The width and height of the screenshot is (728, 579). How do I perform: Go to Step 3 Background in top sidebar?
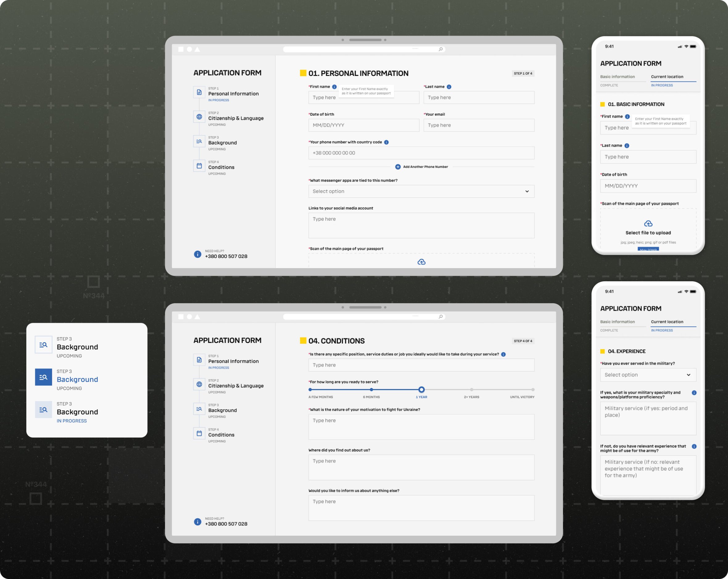pyautogui.click(x=222, y=143)
